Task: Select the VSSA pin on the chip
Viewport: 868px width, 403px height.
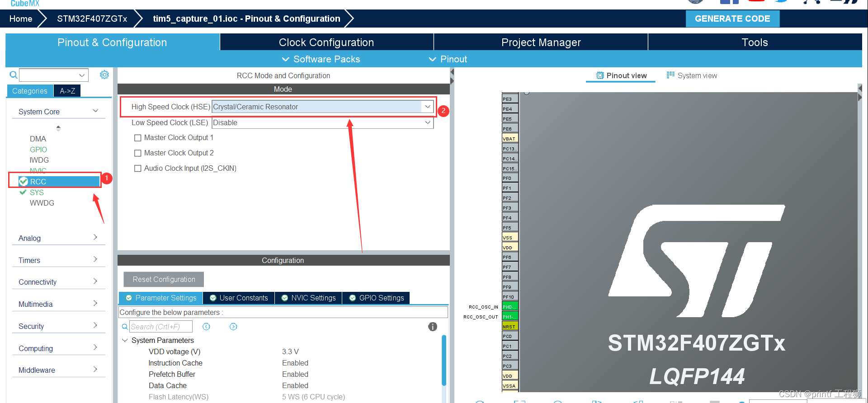Action: coord(510,386)
